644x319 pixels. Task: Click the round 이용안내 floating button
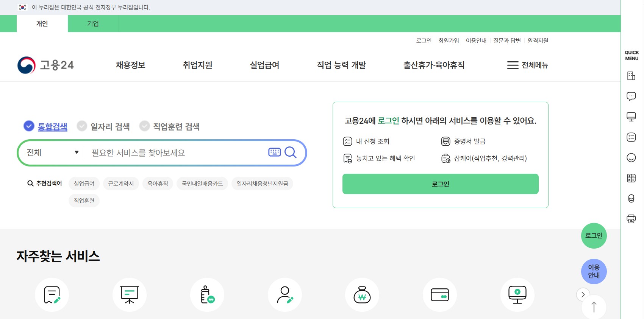594,271
